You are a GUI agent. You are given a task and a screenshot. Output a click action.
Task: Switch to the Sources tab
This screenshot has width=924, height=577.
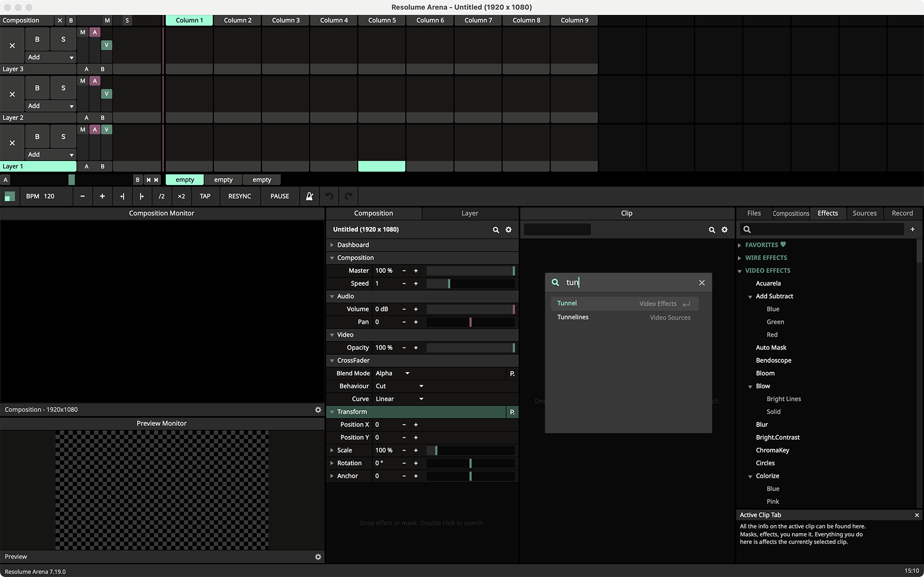(864, 213)
